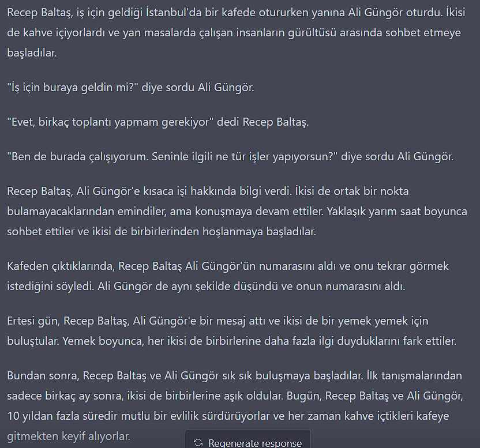Click the line beginning 'buluştular. Yemek boyunca'

point(232,341)
